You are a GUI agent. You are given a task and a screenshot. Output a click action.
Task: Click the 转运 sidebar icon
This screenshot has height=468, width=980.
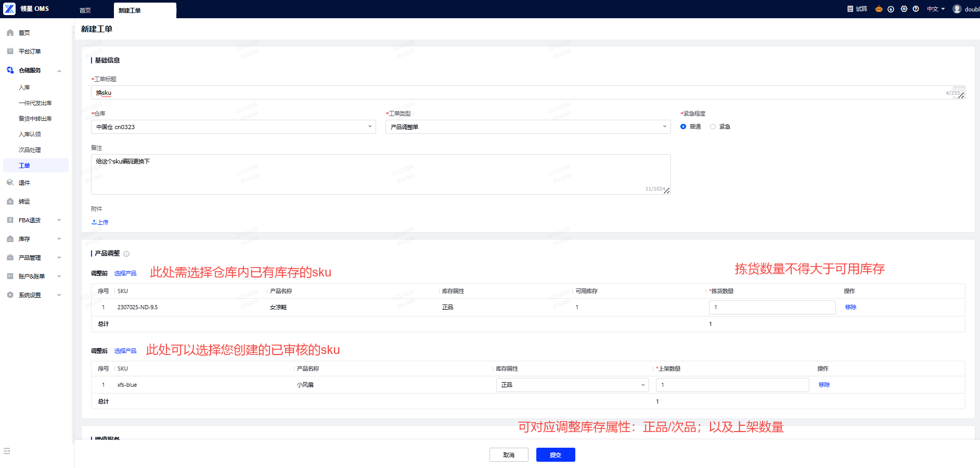[10, 201]
